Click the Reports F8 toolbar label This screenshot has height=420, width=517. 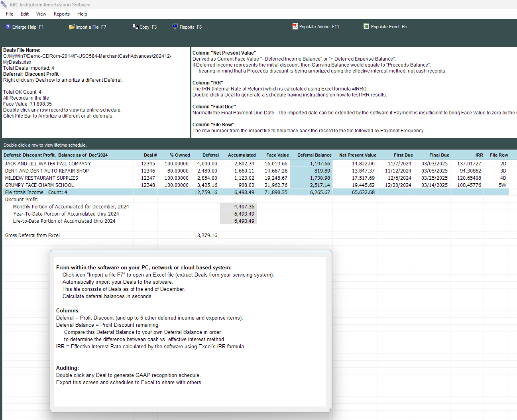pyautogui.click(x=191, y=27)
